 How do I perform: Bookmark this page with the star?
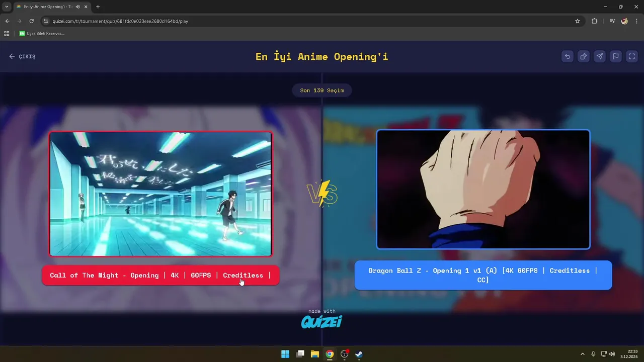pyautogui.click(x=578, y=21)
